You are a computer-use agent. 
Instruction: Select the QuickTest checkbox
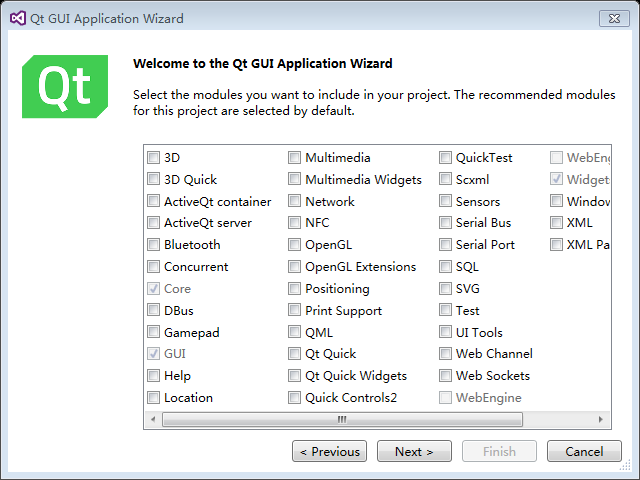445,158
